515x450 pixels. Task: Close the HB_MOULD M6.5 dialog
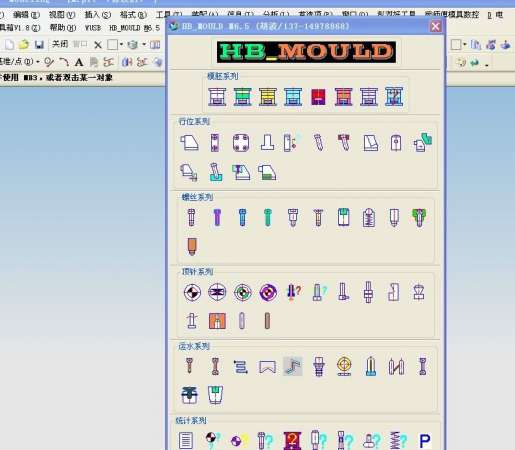click(x=435, y=26)
